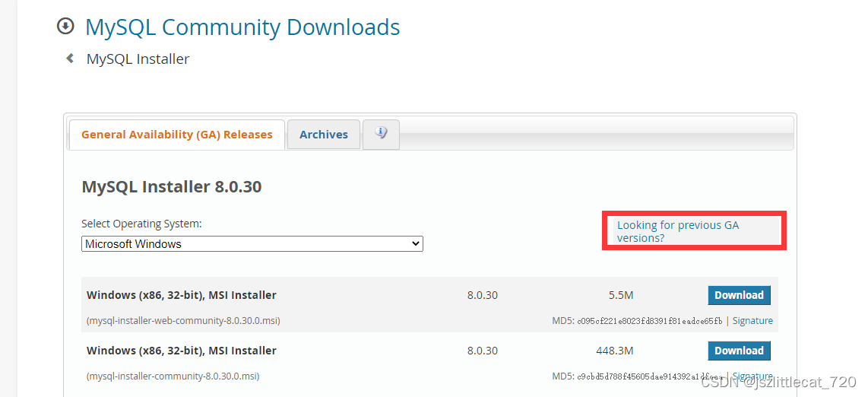
Task: Click the download arrow icon beside page title
Action: [65, 26]
